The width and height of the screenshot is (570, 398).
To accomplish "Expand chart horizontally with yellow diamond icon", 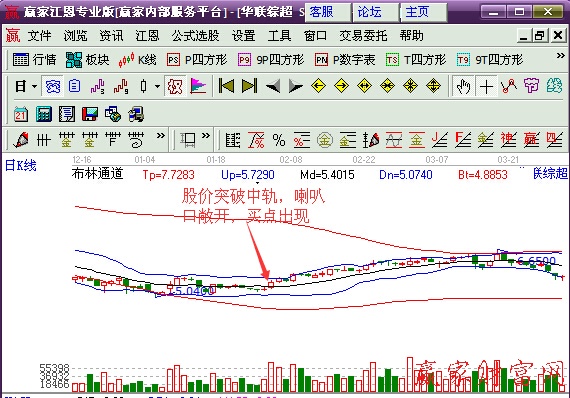I will (364, 86).
